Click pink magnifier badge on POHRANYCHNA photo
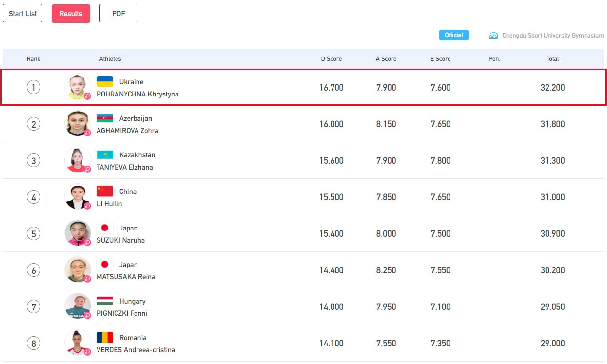This screenshot has width=607, height=364. [88, 96]
